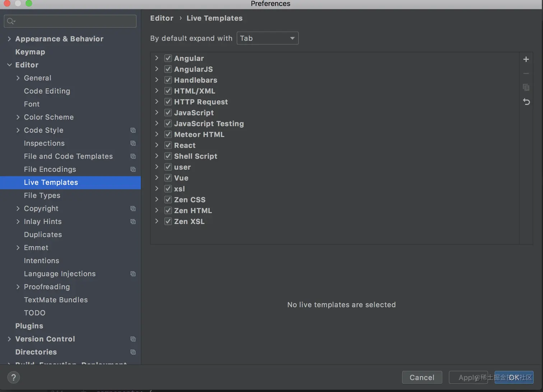This screenshot has height=392, width=543.
Task: Expand the Appearance & Behavior section
Action: pos(9,39)
